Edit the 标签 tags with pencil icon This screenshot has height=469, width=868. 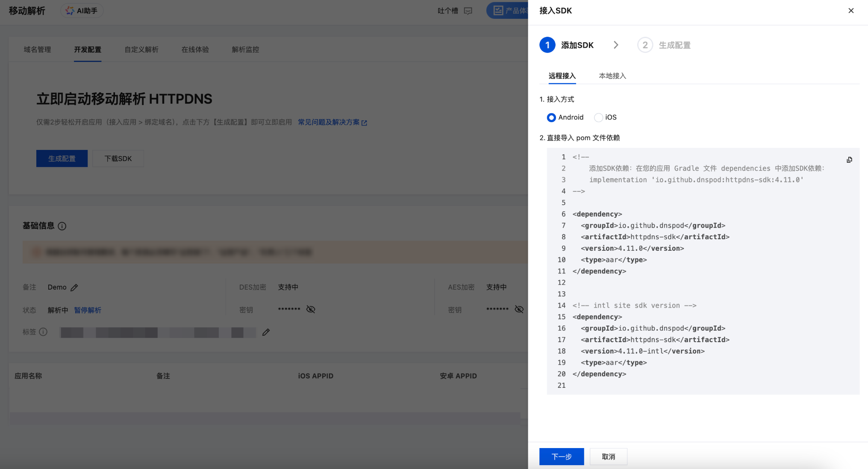pos(266,332)
